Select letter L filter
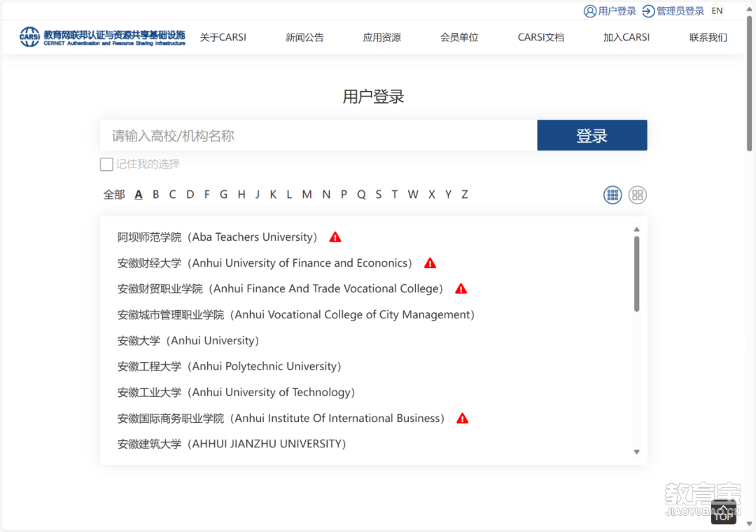This screenshot has height=532, width=756. pos(289,195)
